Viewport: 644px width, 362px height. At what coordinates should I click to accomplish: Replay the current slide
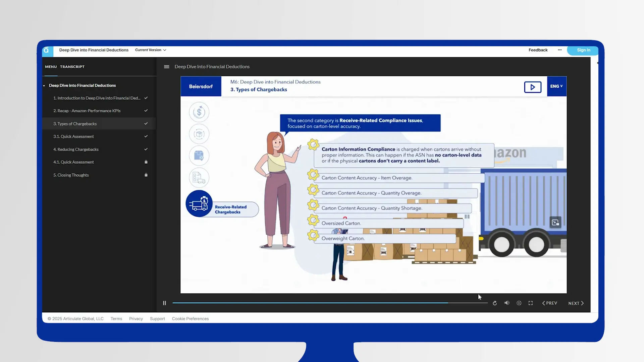[x=495, y=303]
